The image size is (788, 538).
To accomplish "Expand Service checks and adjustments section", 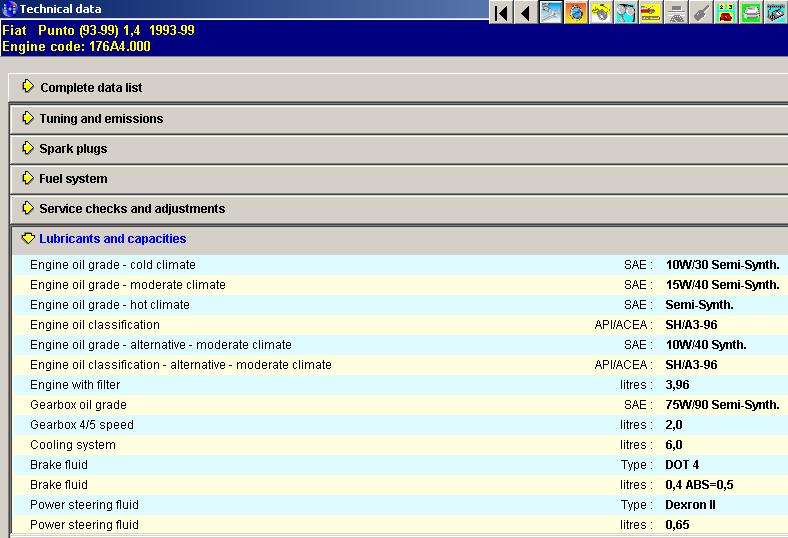I will click(132, 209).
